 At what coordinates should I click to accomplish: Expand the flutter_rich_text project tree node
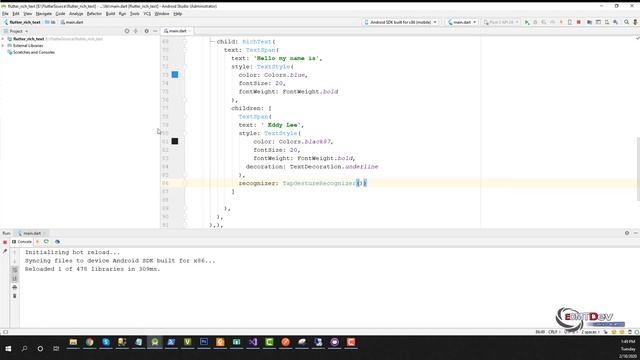point(3,39)
